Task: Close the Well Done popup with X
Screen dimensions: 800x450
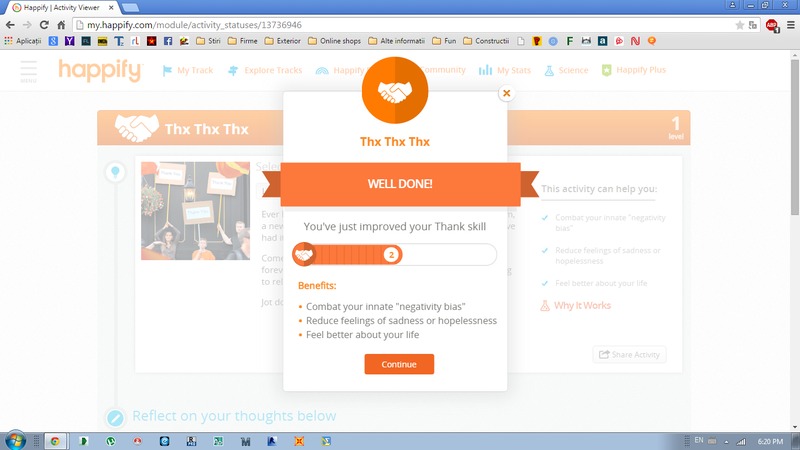Action: click(506, 93)
